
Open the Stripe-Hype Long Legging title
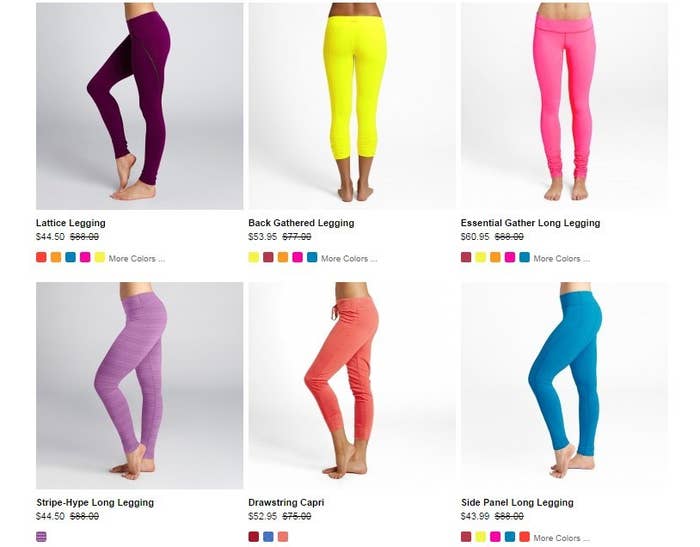pos(95,502)
